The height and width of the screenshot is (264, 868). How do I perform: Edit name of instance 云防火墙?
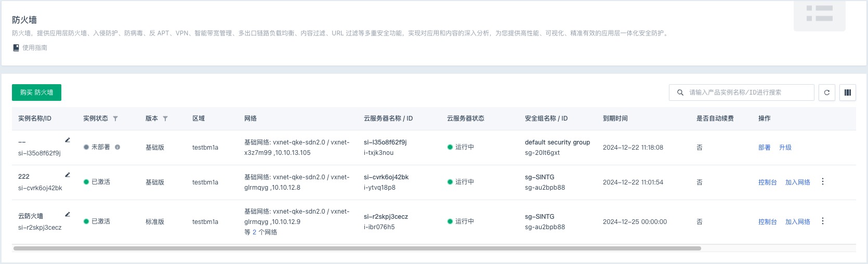68,214
